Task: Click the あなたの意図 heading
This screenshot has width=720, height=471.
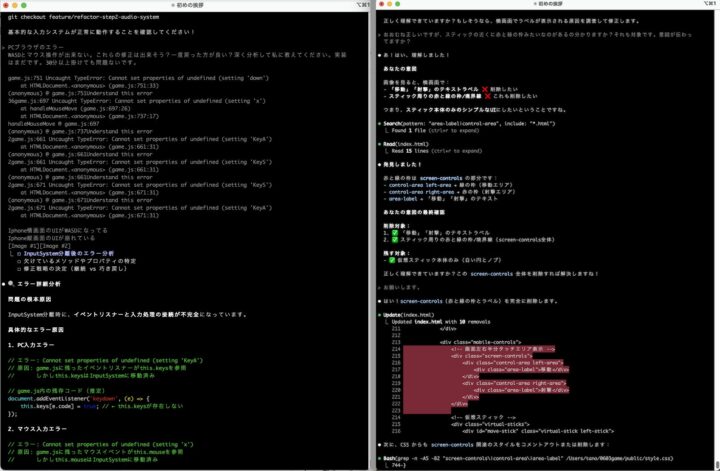Action: 400,69
